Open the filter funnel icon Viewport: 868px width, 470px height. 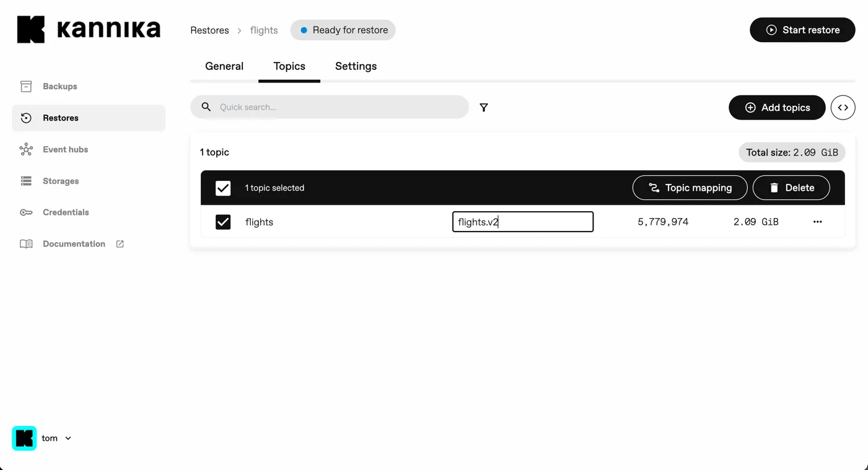tap(484, 107)
